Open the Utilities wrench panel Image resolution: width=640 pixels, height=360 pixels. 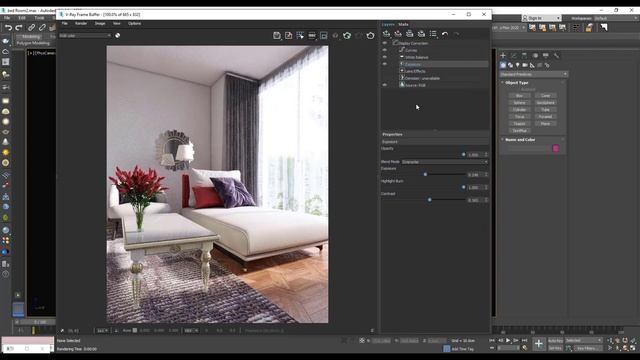(x=556, y=55)
